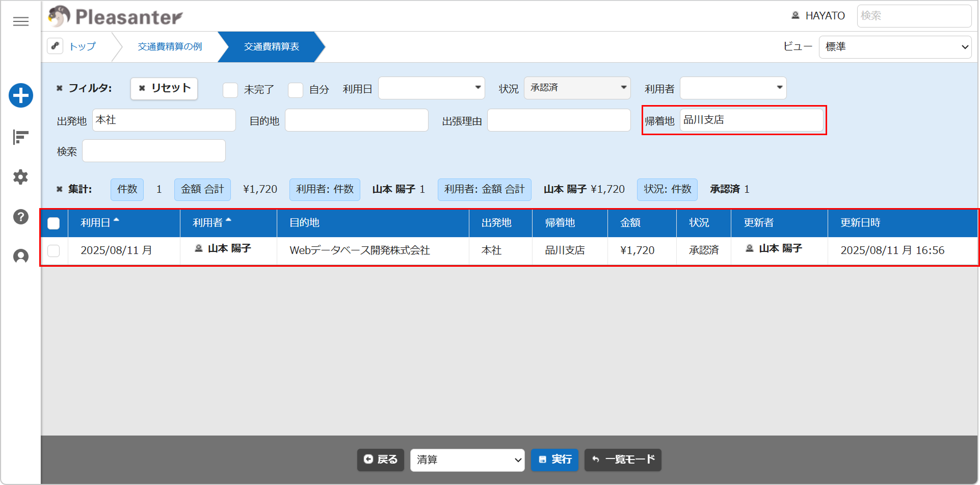Click the 帰着地 field containing 品川支店
Image resolution: width=980 pixels, height=485 pixels.
tap(752, 120)
